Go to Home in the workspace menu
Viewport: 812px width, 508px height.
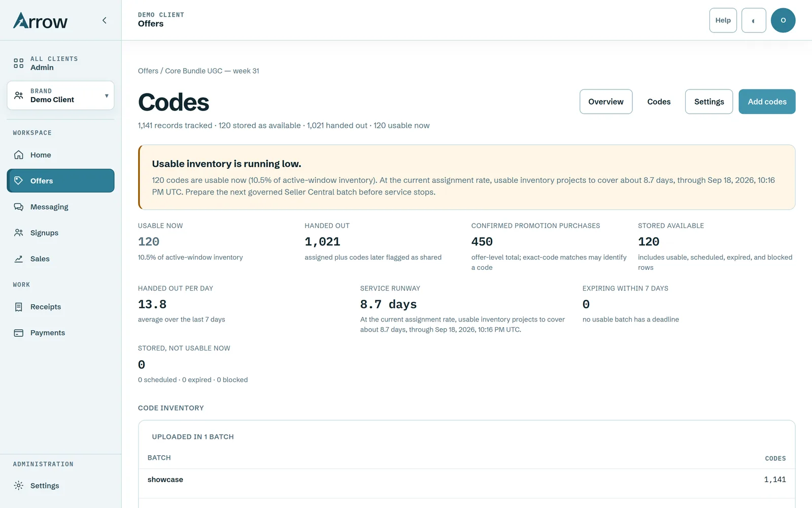point(60,155)
